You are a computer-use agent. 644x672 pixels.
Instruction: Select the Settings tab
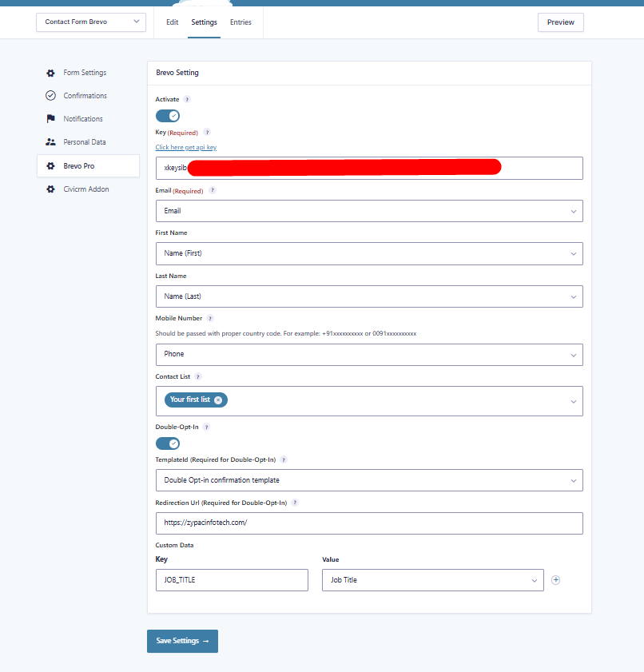[x=204, y=22]
